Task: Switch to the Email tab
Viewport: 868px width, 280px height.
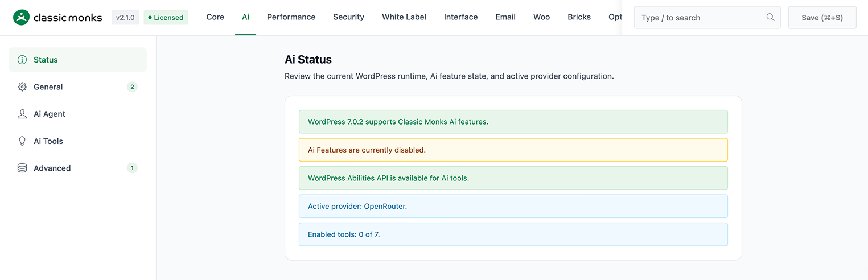Action: [x=505, y=17]
